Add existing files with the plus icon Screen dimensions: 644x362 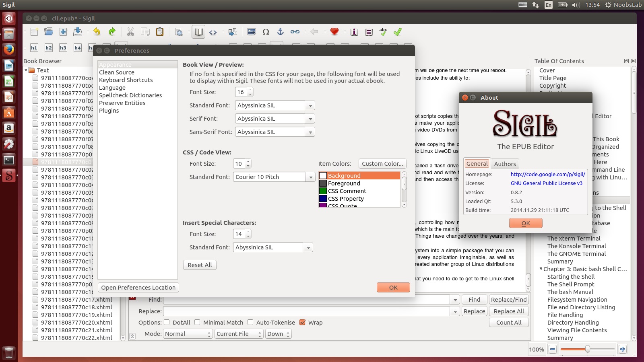[x=63, y=32]
